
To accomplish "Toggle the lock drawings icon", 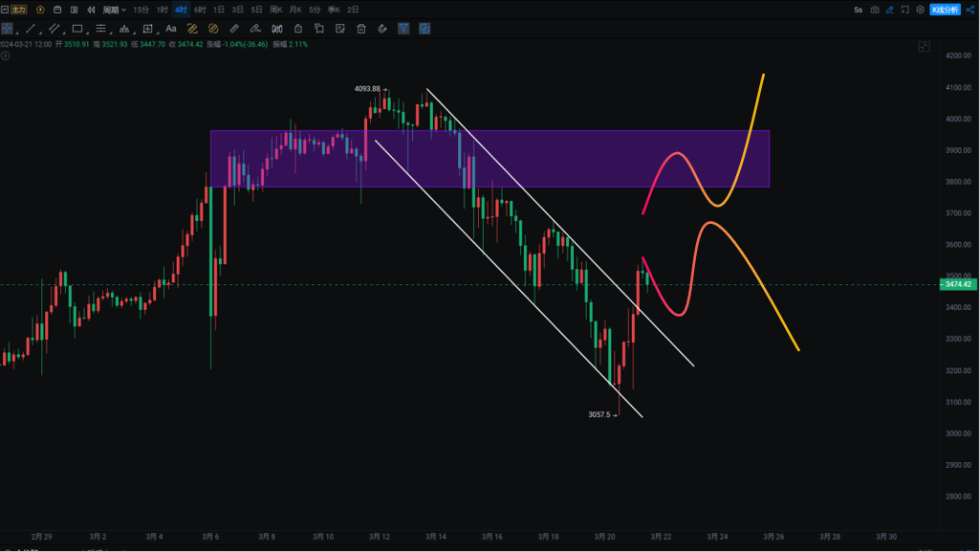I will click(298, 29).
